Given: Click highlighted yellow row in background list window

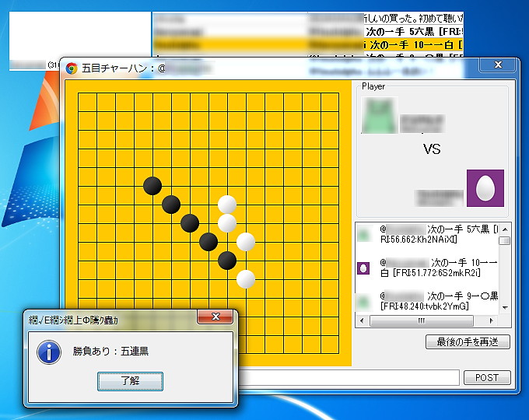Looking at the screenshot, I should (x=308, y=44).
